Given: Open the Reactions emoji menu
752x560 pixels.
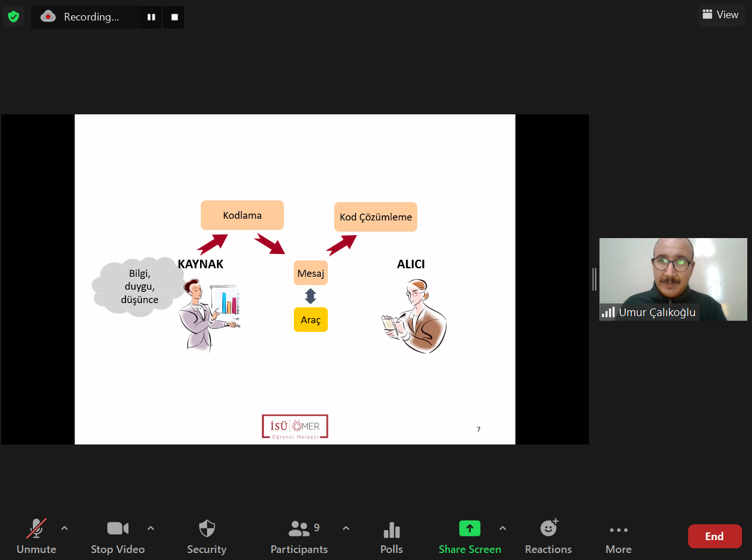Looking at the screenshot, I should point(548,536).
